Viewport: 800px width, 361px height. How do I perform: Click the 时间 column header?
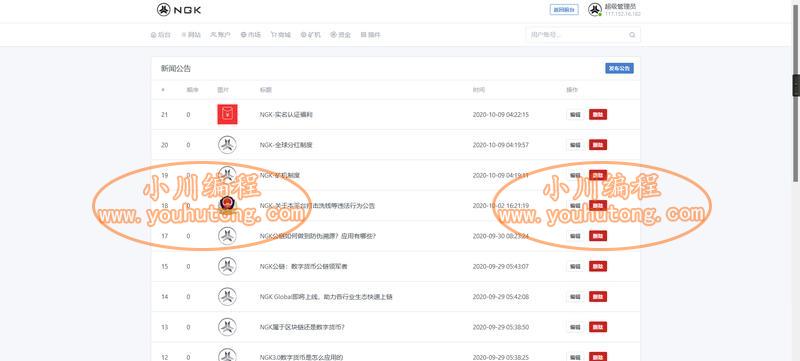tap(479, 90)
